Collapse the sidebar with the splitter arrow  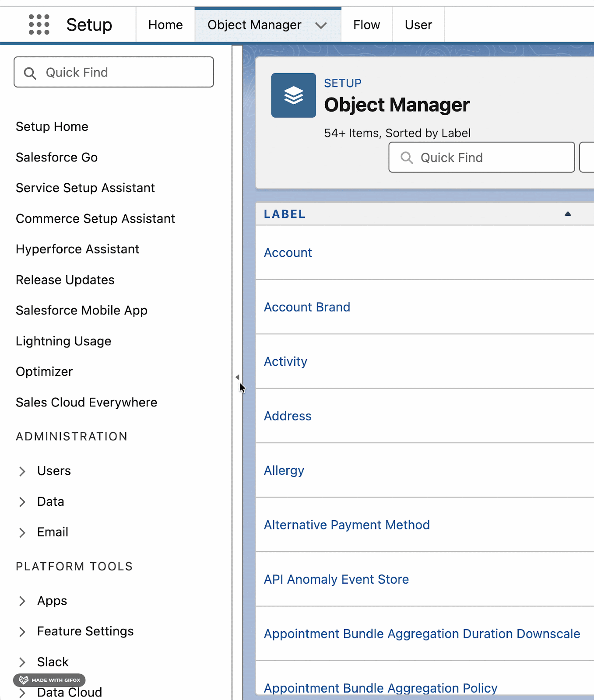coord(237,377)
